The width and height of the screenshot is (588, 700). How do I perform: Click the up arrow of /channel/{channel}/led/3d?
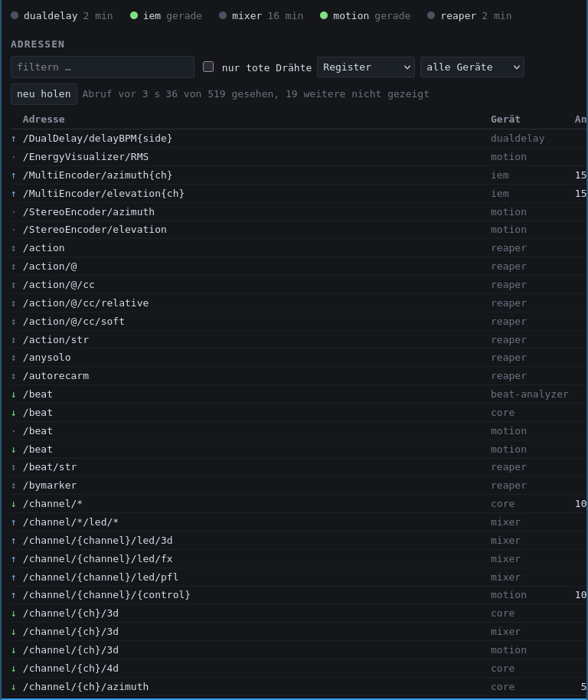click(13, 541)
